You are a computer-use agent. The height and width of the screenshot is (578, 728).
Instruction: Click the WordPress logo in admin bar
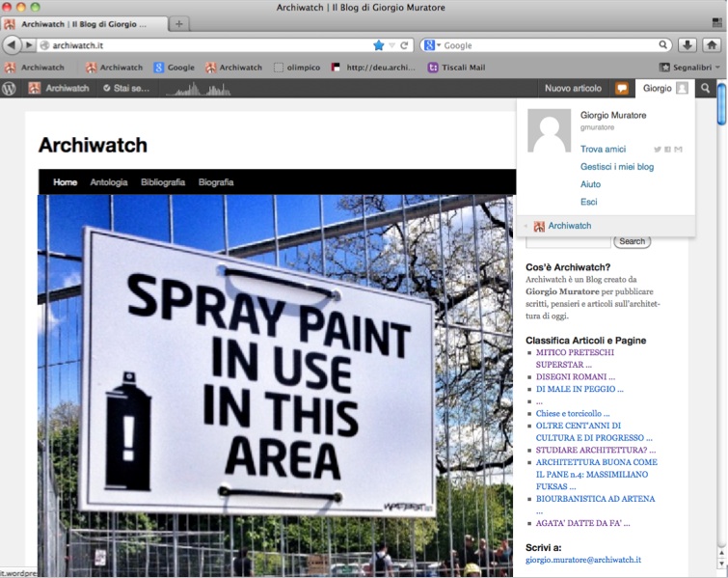point(10,88)
